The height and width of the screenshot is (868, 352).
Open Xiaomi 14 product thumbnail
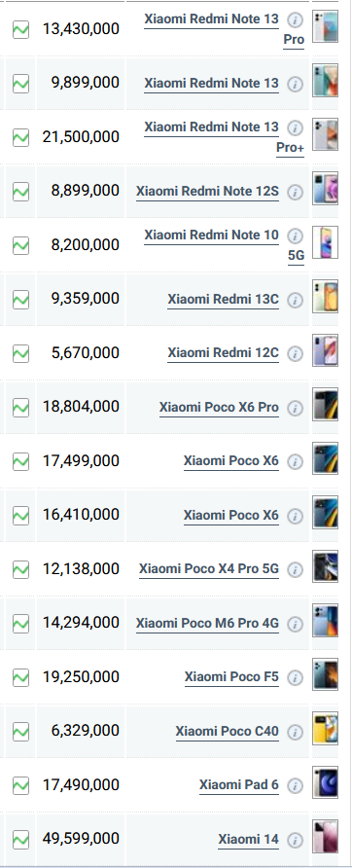[325, 837]
